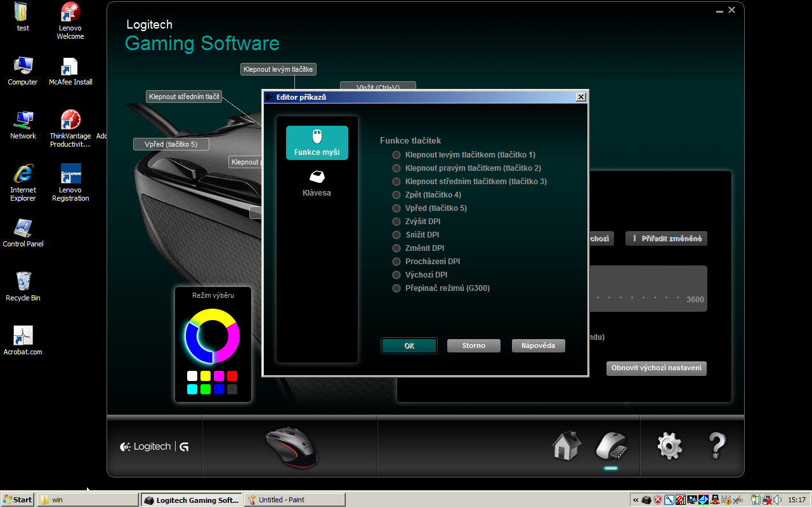Click the volume speaker tray icon

tap(777, 500)
